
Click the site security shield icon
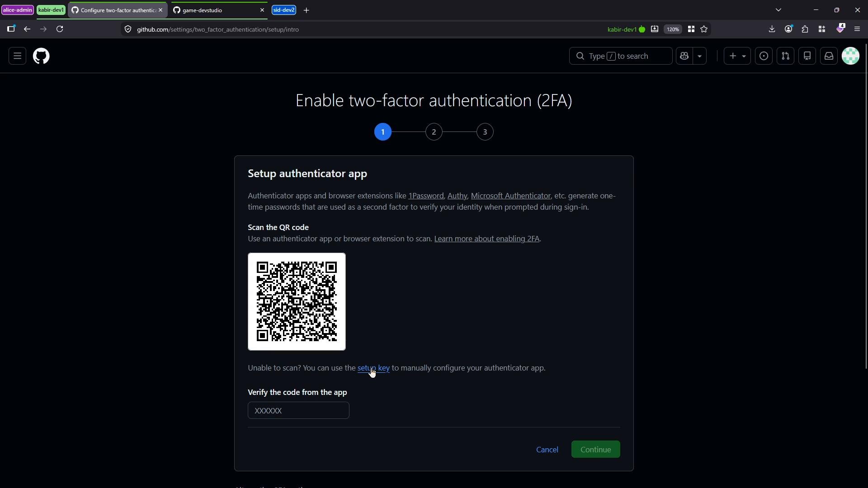pyautogui.click(x=128, y=29)
